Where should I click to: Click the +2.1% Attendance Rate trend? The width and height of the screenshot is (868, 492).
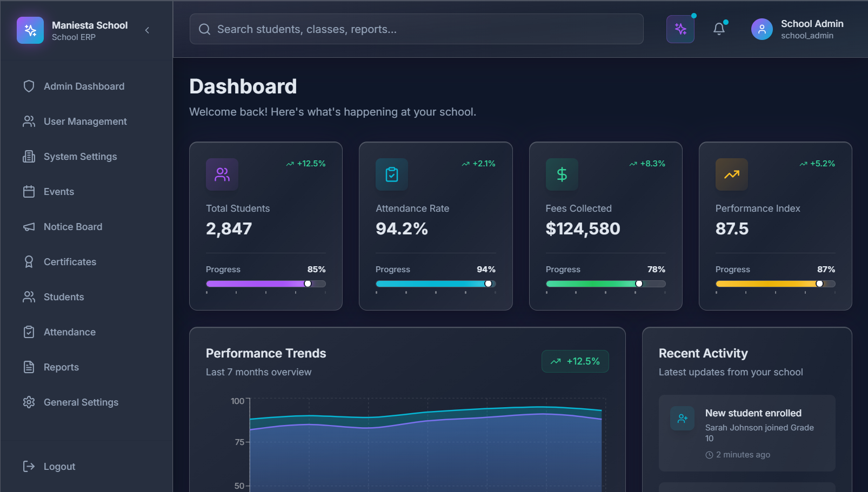coord(479,164)
